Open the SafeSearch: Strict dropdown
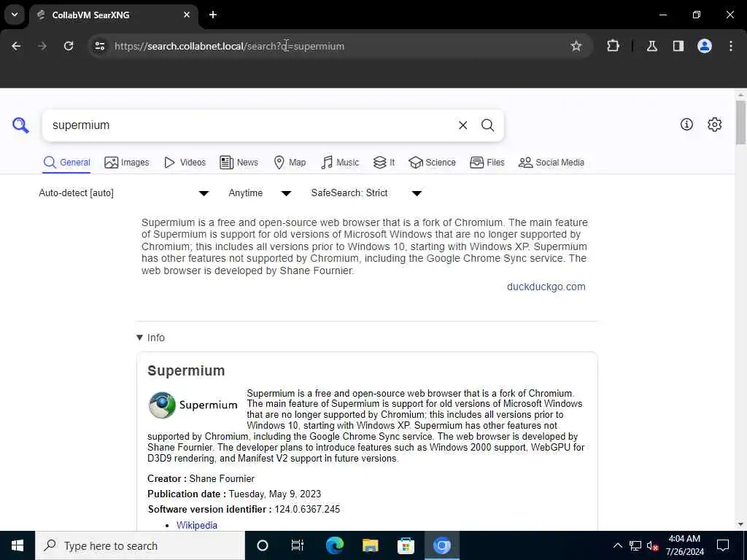The width and height of the screenshot is (747, 560). tap(367, 192)
